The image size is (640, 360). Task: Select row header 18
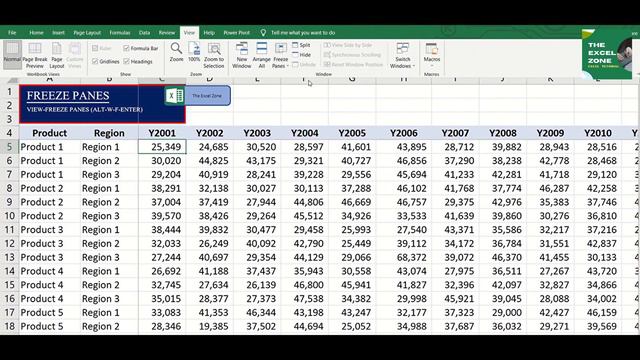9,327
